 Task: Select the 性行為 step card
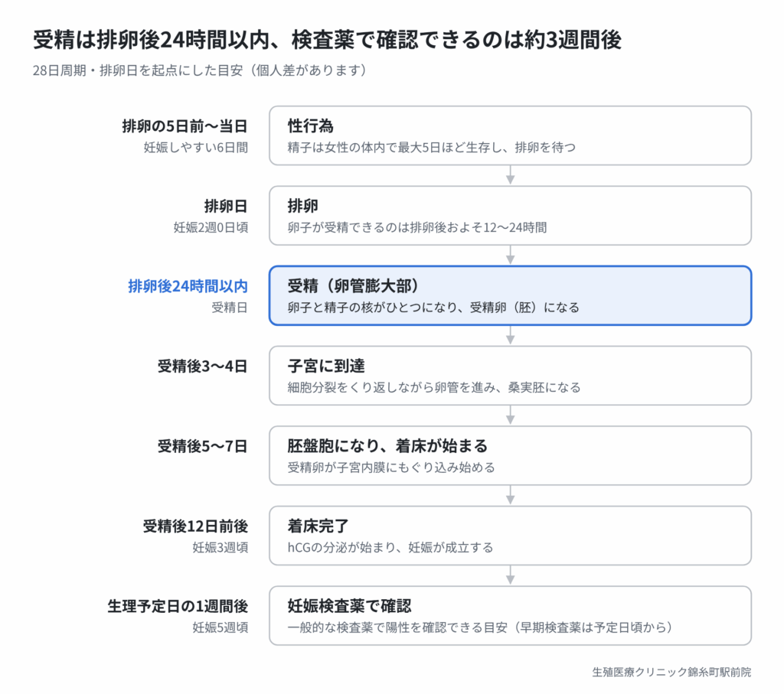pos(510,135)
